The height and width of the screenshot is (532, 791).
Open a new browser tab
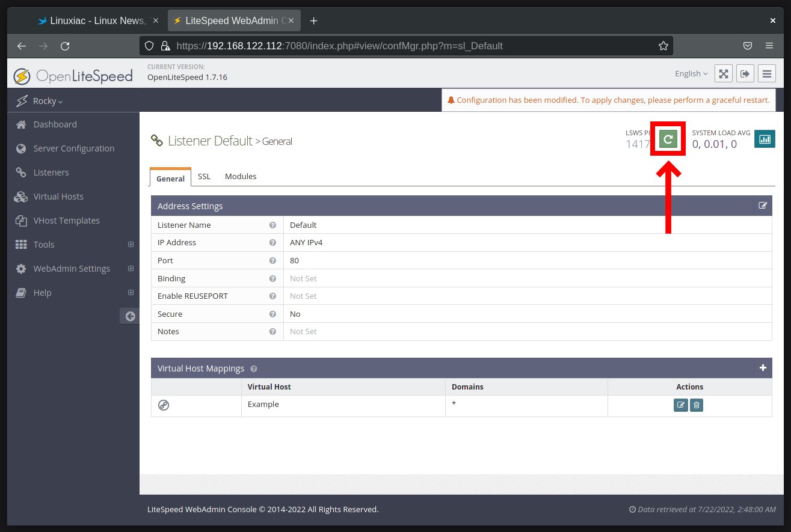313,20
